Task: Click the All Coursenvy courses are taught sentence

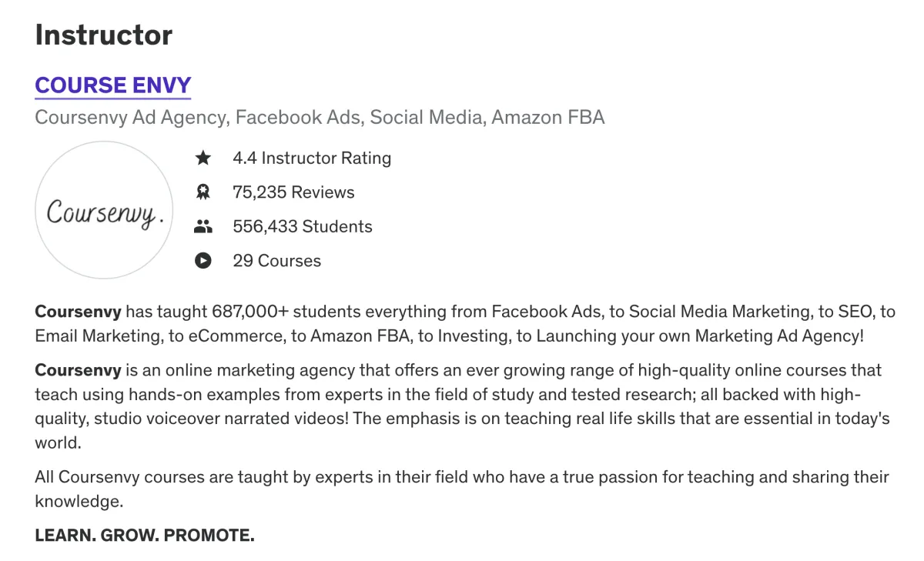Action: [x=462, y=489]
